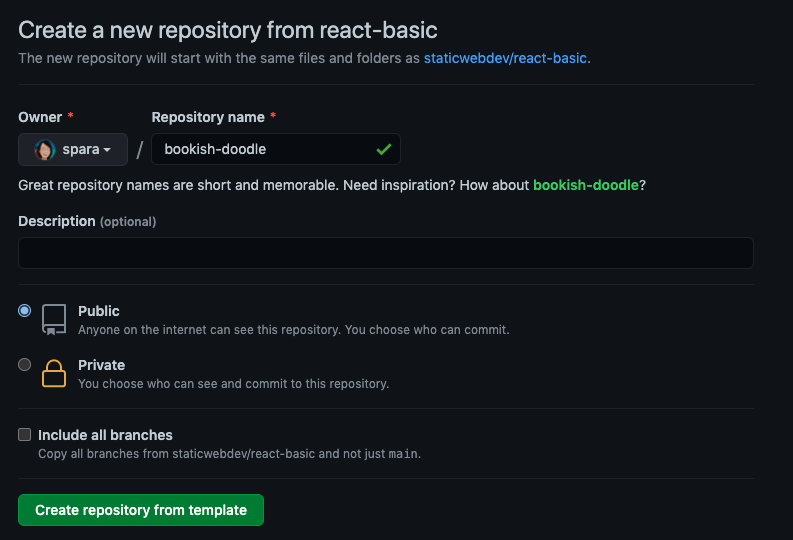Click Create repository from template button
This screenshot has width=793, height=540.
pyautogui.click(x=141, y=510)
